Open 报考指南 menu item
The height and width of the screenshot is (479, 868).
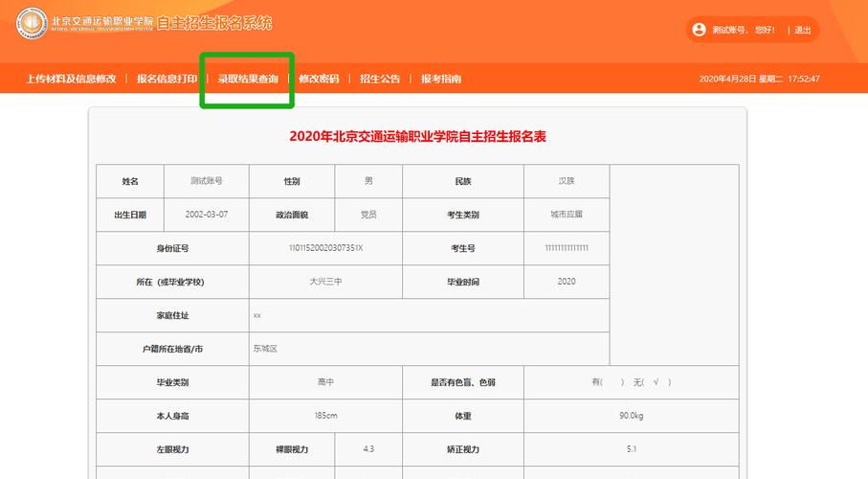coord(441,79)
